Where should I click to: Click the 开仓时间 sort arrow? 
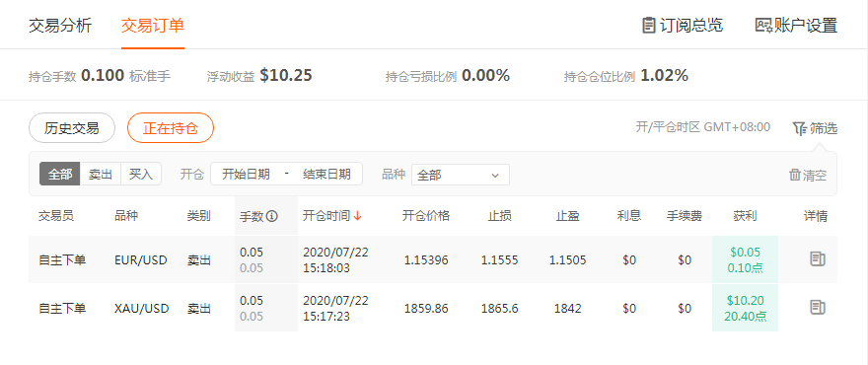click(358, 216)
